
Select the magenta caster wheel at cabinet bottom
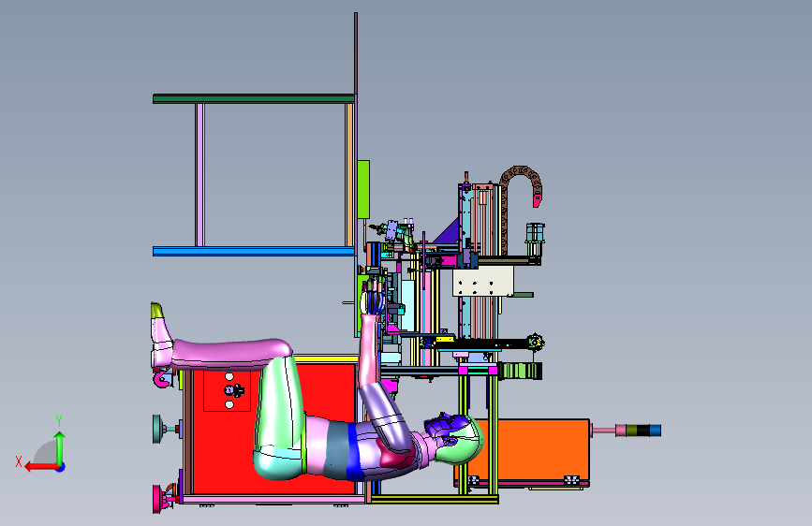[158, 499]
